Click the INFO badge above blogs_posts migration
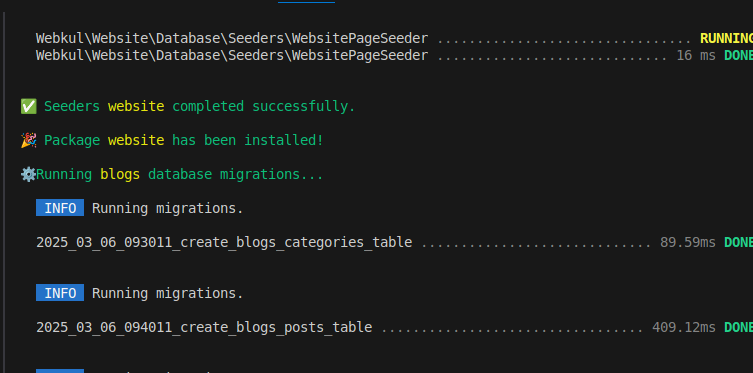This screenshot has height=373, width=753. [x=60, y=293]
